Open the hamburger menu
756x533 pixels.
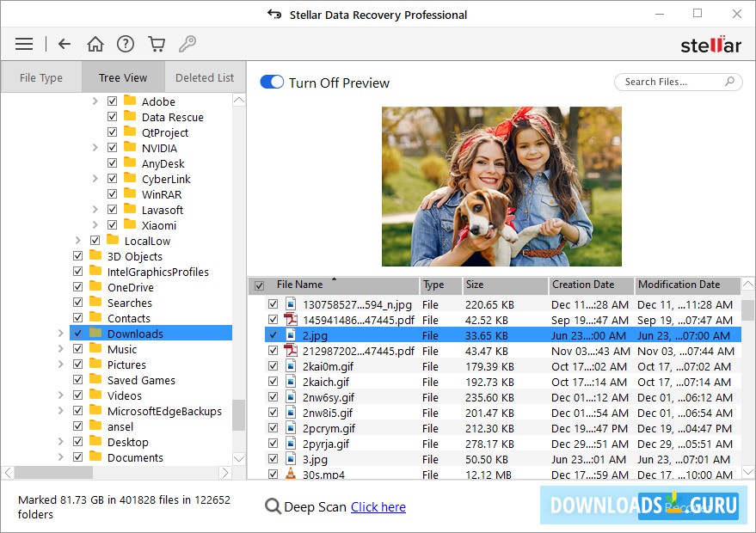pyautogui.click(x=23, y=43)
